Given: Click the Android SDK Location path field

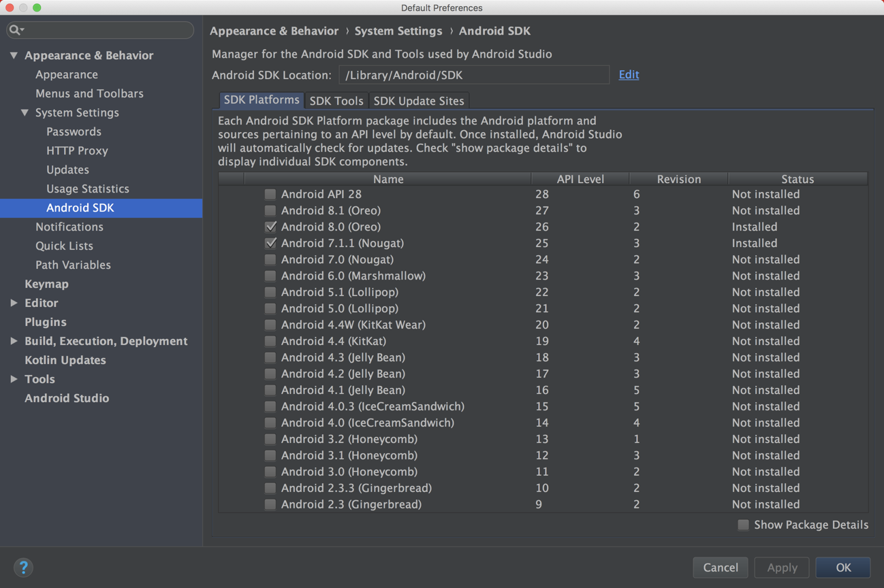Looking at the screenshot, I should 474,75.
